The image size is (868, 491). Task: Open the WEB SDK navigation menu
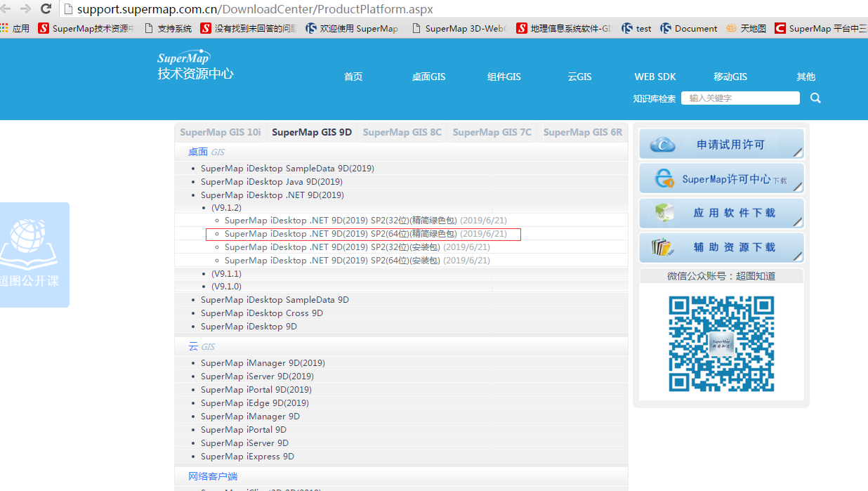(x=655, y=77)
